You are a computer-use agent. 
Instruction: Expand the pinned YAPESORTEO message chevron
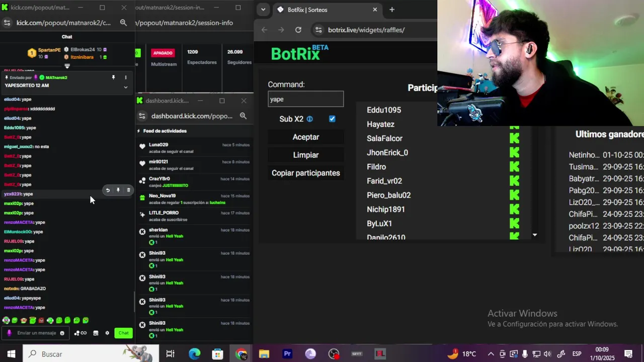pyautogui.click(x=126, y=87)
